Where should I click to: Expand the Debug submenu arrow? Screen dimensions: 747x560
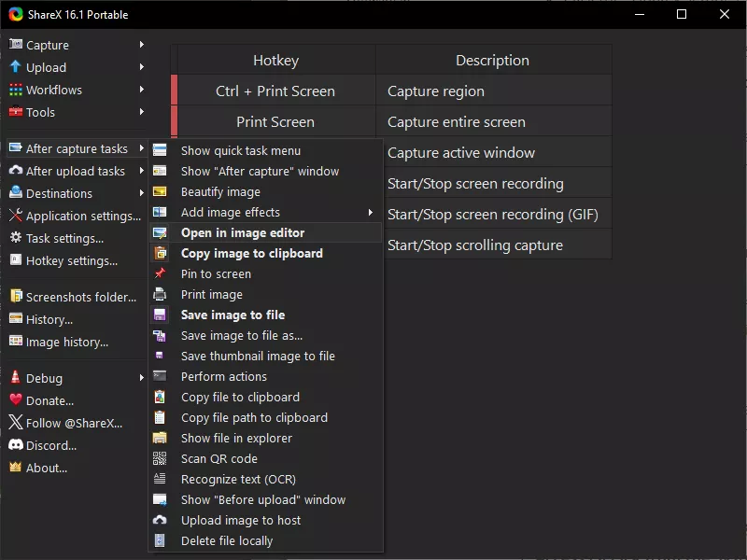[142, 378]
